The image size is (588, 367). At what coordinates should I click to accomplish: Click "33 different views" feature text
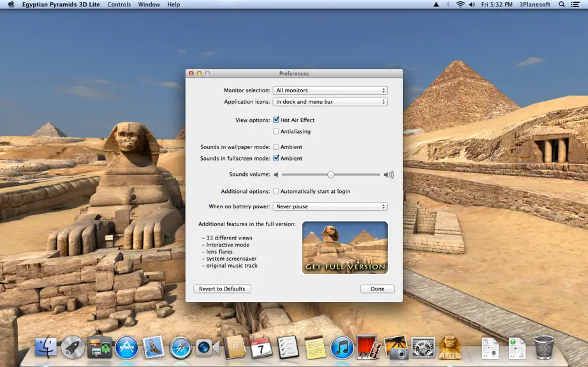coord(229,238)
